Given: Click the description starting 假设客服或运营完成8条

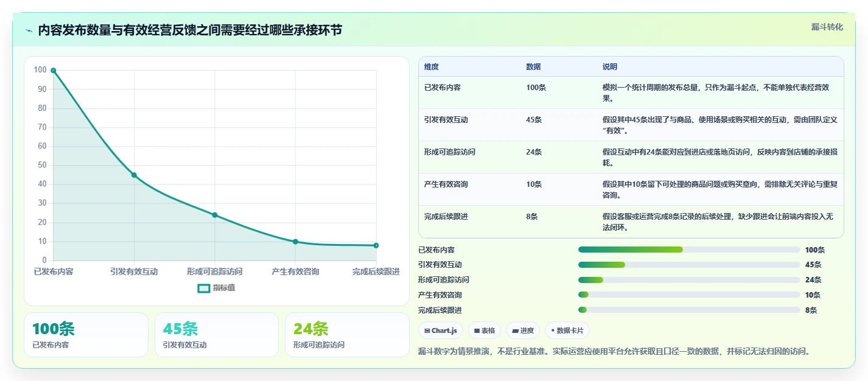Looking at the screenshot, I should (718, 222).
